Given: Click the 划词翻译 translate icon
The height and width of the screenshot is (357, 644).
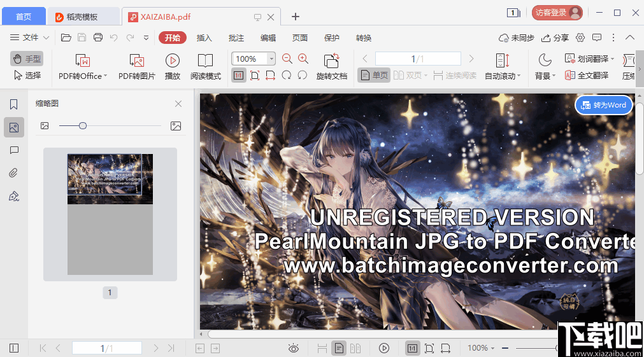Looking at the screenshot, I should click(x=589, y=59).
